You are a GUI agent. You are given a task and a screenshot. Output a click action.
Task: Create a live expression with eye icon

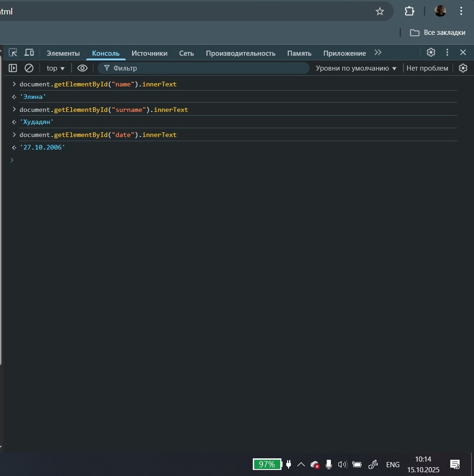(82, 68)
